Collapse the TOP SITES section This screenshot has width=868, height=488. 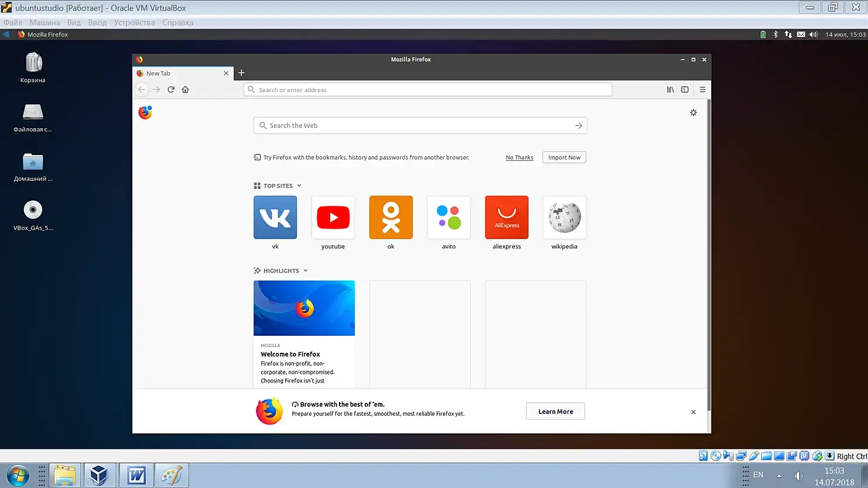[299, 186]
